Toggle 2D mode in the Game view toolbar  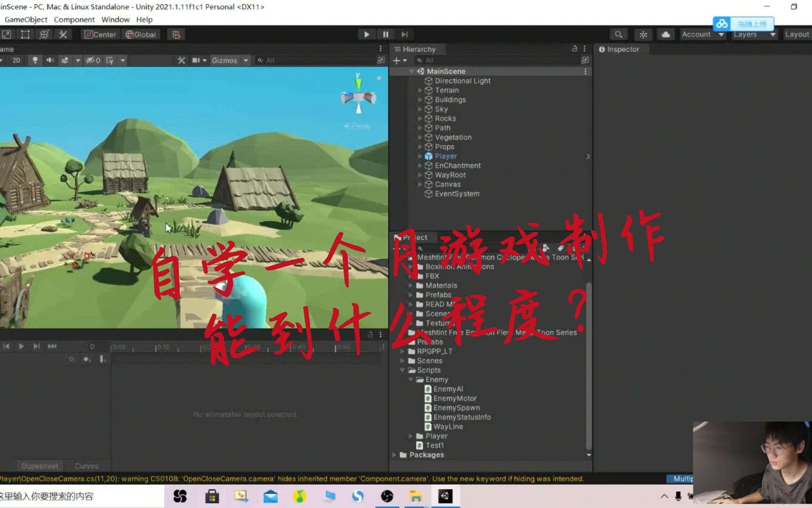click(15, 60)
